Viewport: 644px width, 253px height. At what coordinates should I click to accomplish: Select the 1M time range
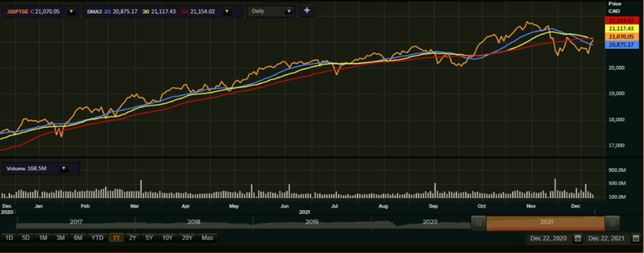point(42,238)
